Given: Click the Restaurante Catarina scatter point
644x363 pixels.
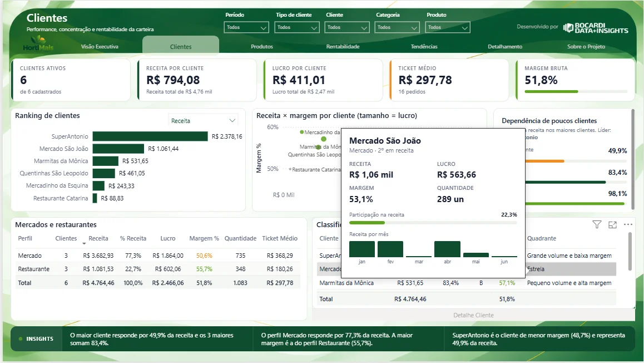Looking at the screenshot, I should pos(290,169).
